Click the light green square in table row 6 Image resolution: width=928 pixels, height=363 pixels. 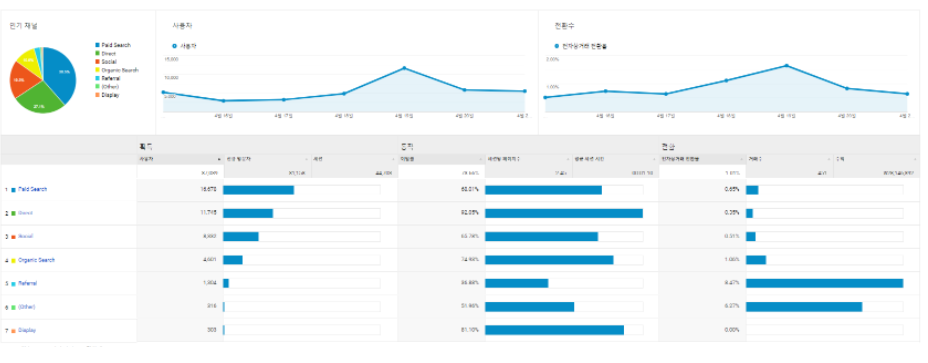13,307
